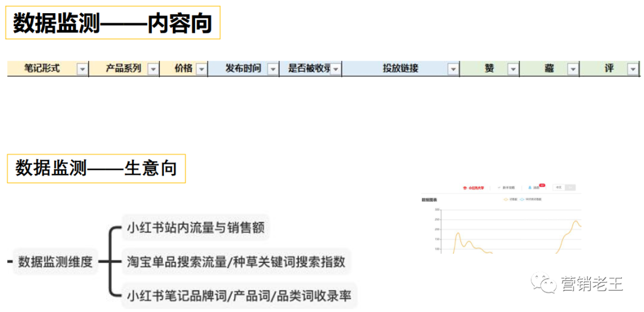Image resolution: width=644 pixels, height=312 pixels.
Task: Open the 藏 column filter dropdown
Action: [x=572, y=69]
